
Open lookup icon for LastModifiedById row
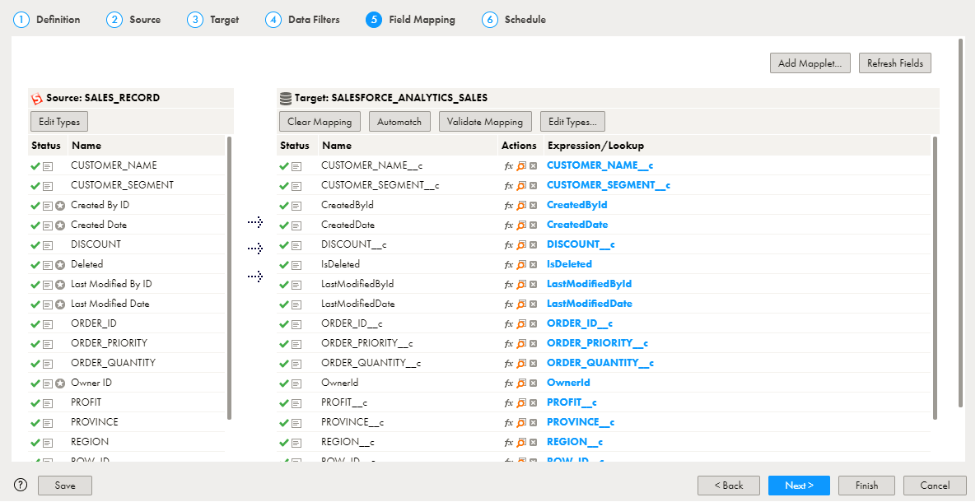pos(521,285)
